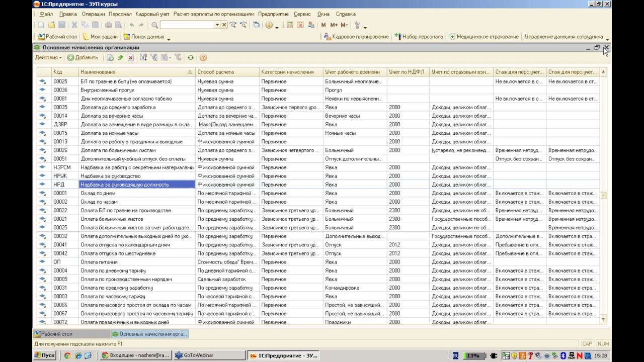This screenshot has width=644, height=362.
Task: Open Набор персонала panel button
Action: coord(419,37)
